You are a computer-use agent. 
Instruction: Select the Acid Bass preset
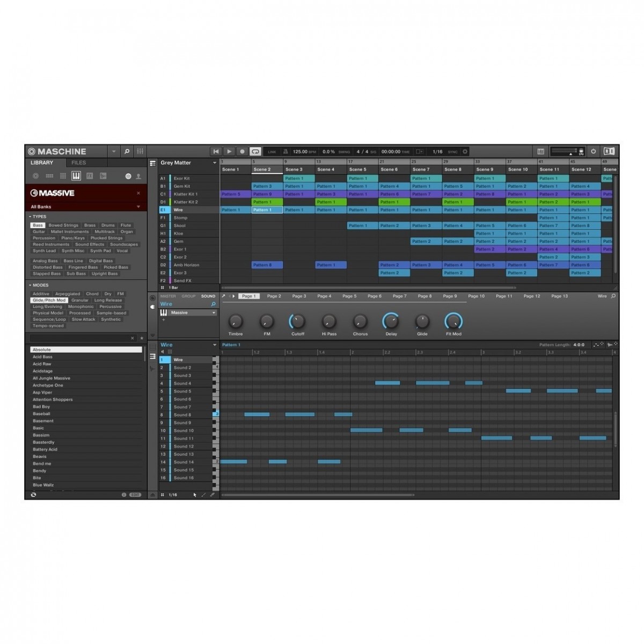86,357
